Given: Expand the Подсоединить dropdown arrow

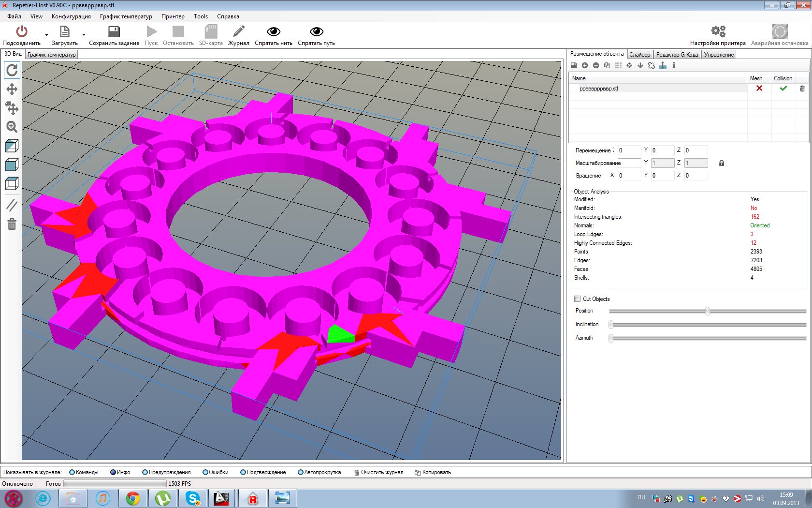Looking at the screenshot, I should coord(47,35).
